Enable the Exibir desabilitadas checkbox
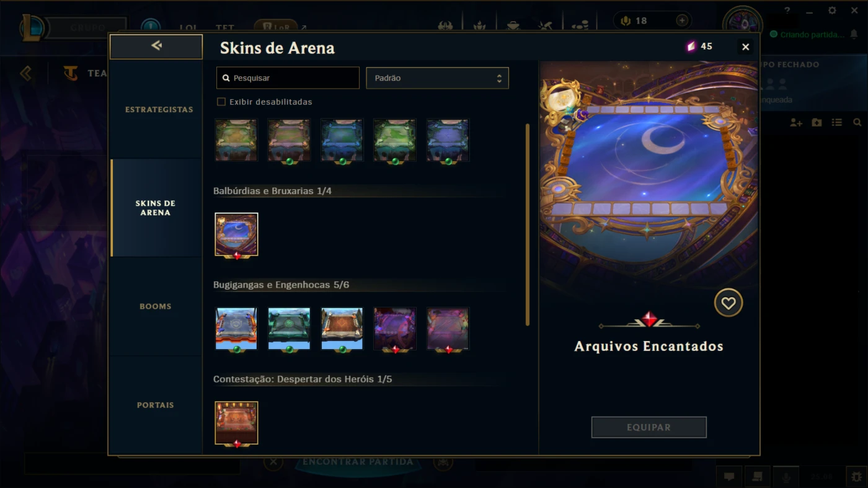Screen dimensions: 868x488 click(221, 102)
